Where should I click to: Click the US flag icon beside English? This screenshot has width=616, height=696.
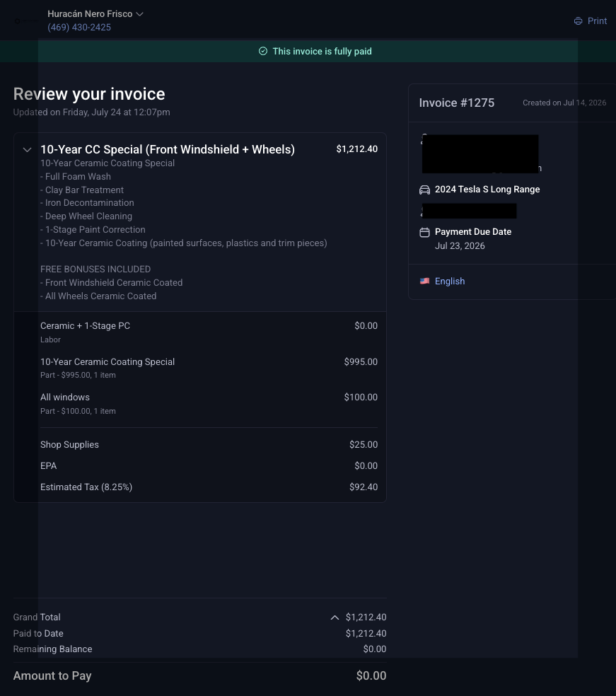click(x=425, y=281)
